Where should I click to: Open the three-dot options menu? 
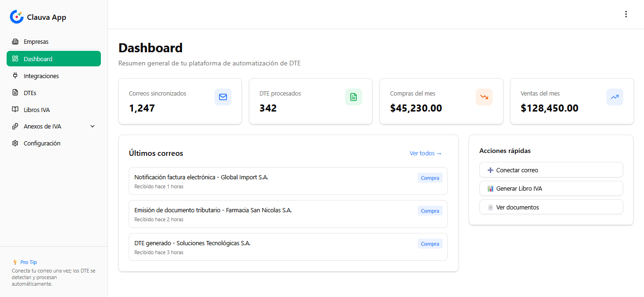(x=626, y=14)
